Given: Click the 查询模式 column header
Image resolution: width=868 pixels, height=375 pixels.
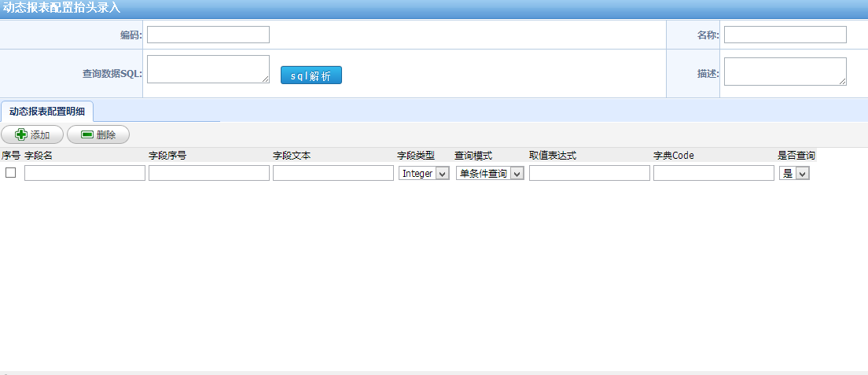Looking at the screenshot, I should 473,156.
